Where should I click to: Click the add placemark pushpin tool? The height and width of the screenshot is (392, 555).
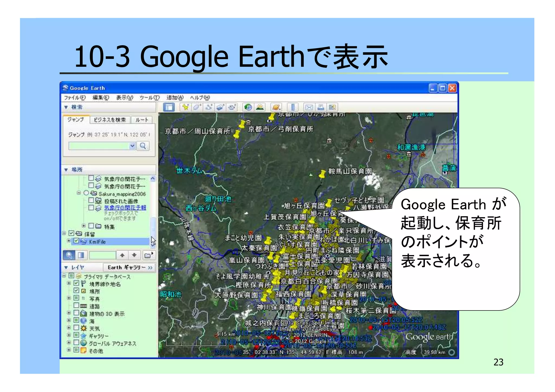click(185, 107)
